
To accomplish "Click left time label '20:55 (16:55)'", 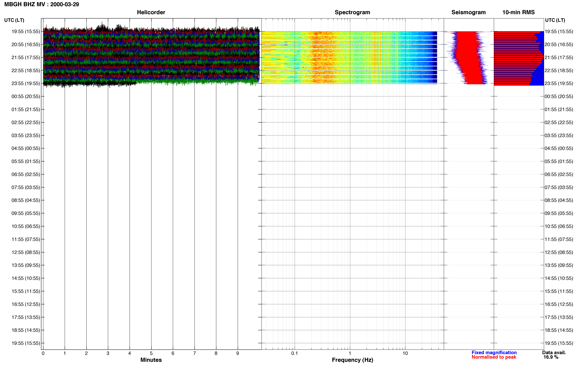I will (26, 45).
